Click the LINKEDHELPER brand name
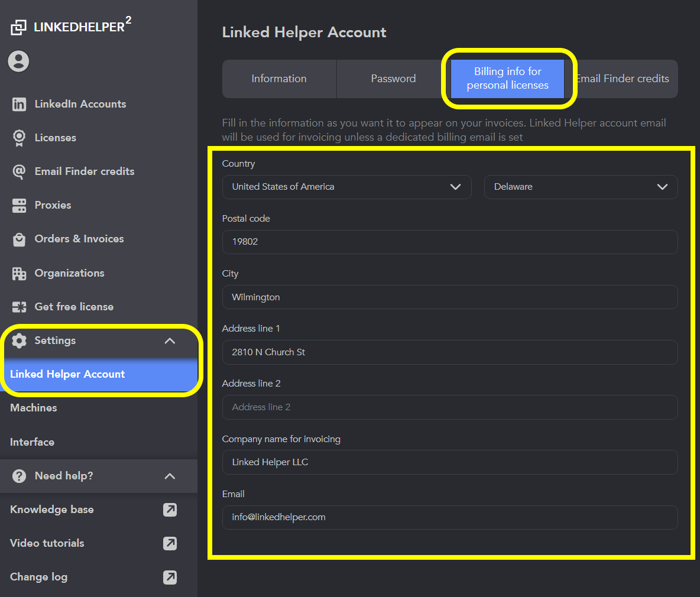The height and width of the screenshot is (597, 700). 82,26
